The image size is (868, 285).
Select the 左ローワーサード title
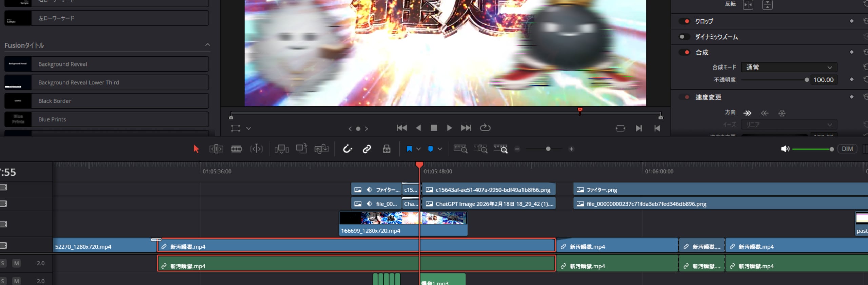[x=106, y=18]
